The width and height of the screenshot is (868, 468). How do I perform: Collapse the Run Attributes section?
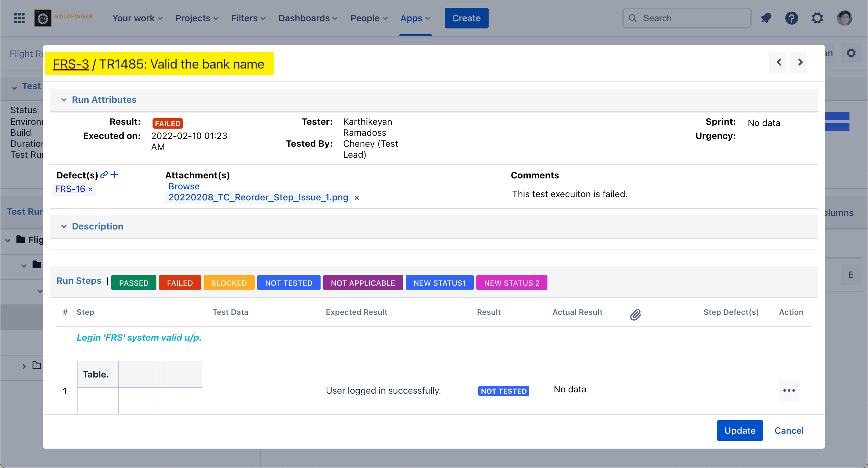(64, 100)
